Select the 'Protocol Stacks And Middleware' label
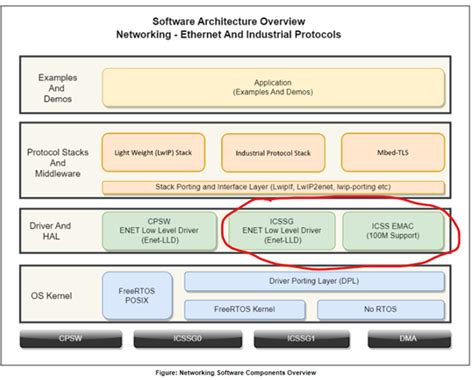This screenshot has height=380, width=474. [57, 163]
